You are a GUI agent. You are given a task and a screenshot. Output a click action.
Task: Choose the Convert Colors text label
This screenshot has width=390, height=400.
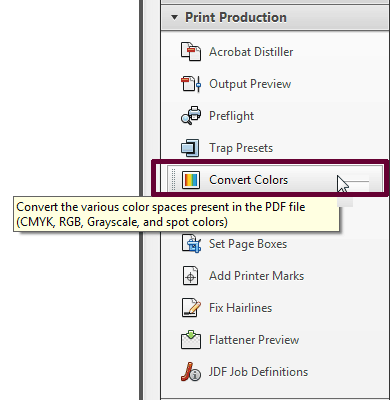coord(248,180)
